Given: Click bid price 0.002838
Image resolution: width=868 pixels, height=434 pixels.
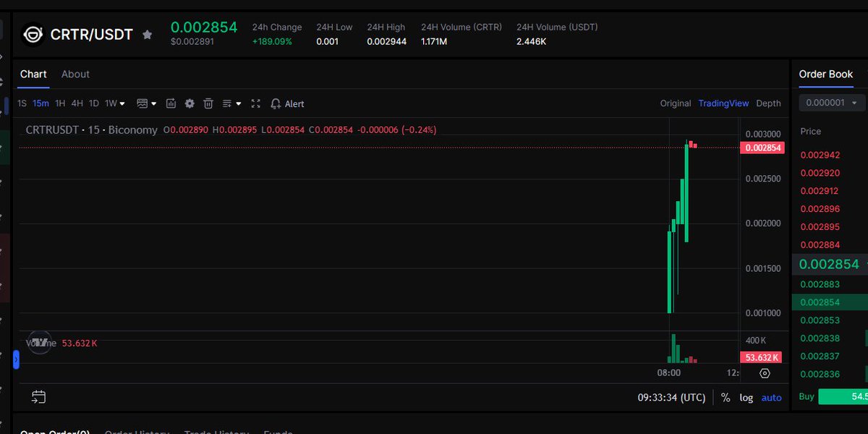Looking at the screenshot, I should coord(820,339).
